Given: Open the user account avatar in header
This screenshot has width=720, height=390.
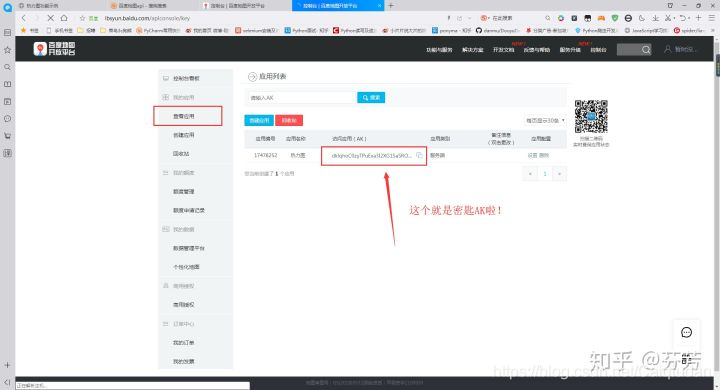Looking at the screenshot, I should (668, 49).
